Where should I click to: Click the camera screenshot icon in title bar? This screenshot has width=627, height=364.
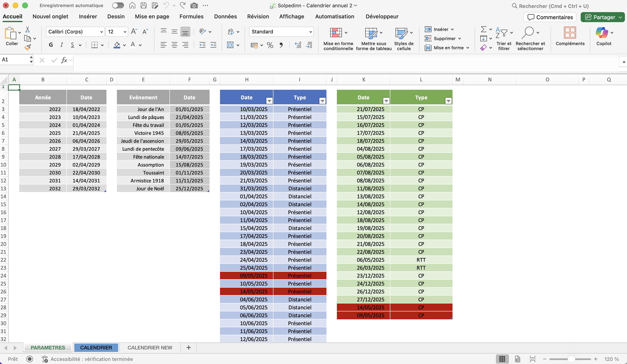point(194,5)
